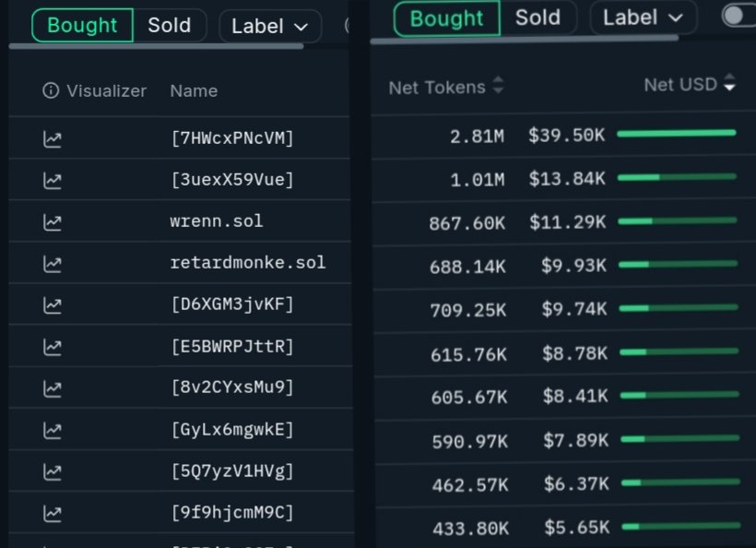This screenshot has height=548, width=756.
Task: Open visualizer chart for 8v2CYxsMu9 row
Action: pos(52,388)
